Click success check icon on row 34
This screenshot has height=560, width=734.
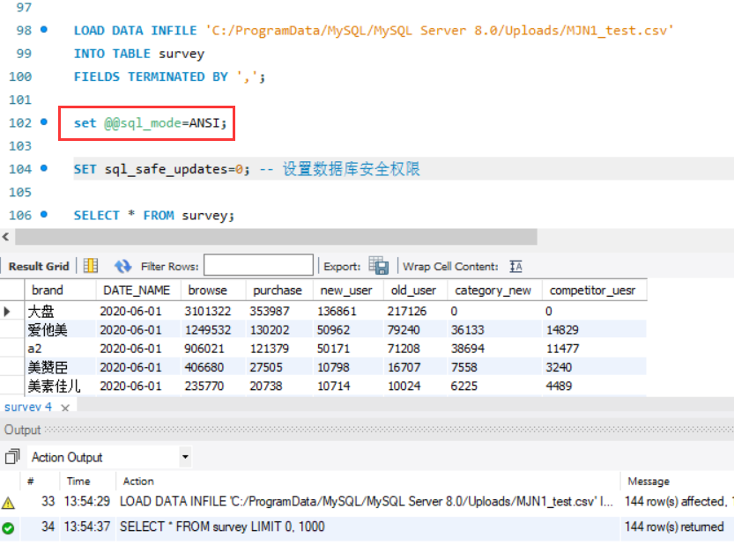(x=8, y=528)
